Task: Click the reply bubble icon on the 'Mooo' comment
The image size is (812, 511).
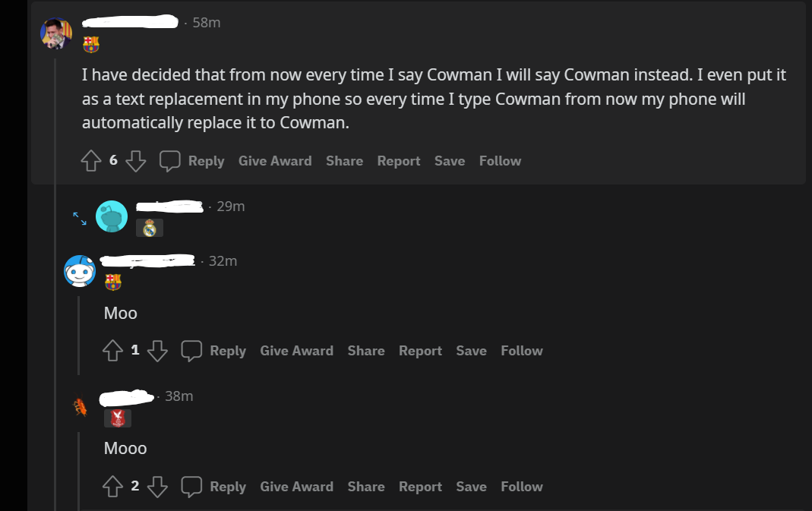Action: click(x=191, y=486)
